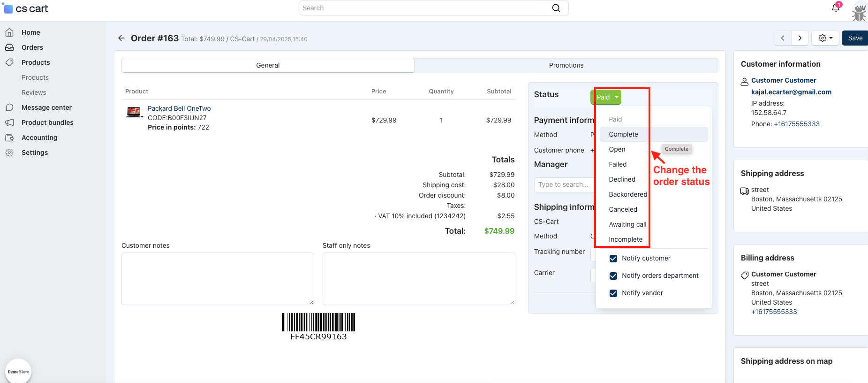Viewport: 868px width, 383px height.
Task: Click the Packard Bell product thumbnail
Action: pyautogui.click(x=134, y=112)
